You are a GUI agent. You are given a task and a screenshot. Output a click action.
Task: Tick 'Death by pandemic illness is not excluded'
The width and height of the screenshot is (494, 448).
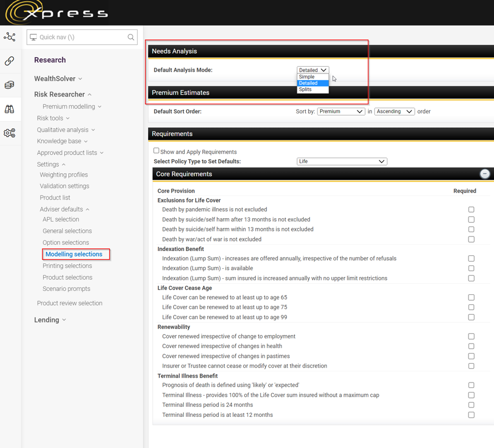471,210
